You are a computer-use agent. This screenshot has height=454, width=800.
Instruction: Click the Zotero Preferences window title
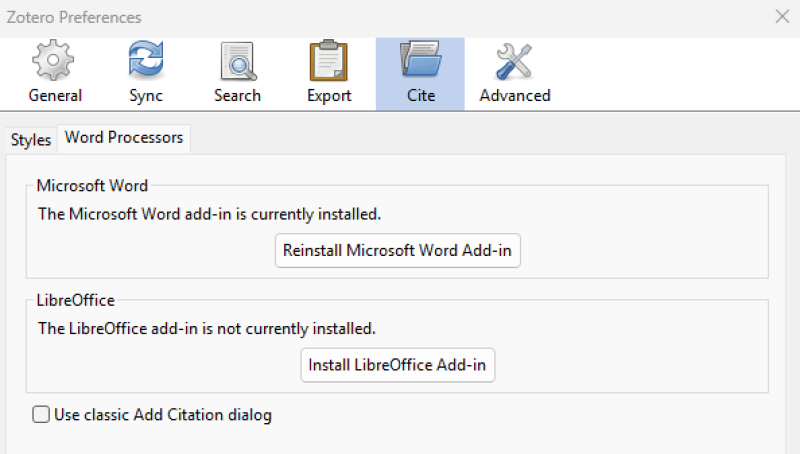(x=74, y=17)
